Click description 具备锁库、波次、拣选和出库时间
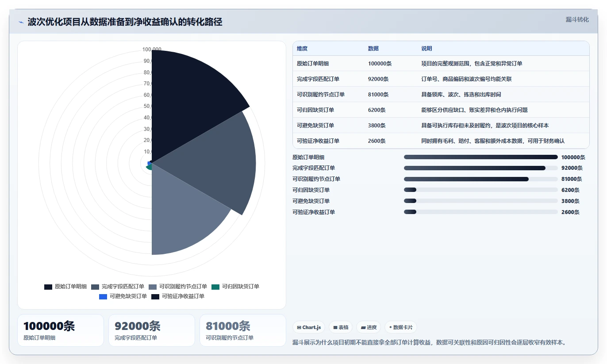This screenshot has height=364, width=607. click(x=461, y=95)
